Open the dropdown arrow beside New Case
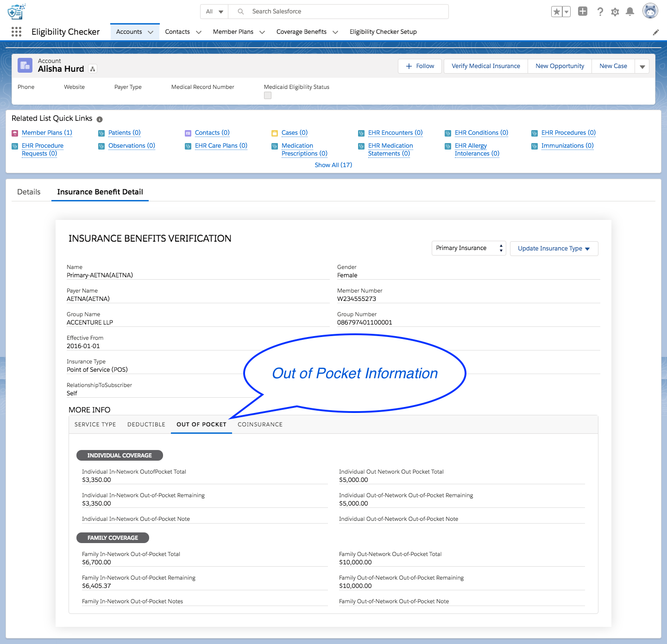 [x=642, y=66]
